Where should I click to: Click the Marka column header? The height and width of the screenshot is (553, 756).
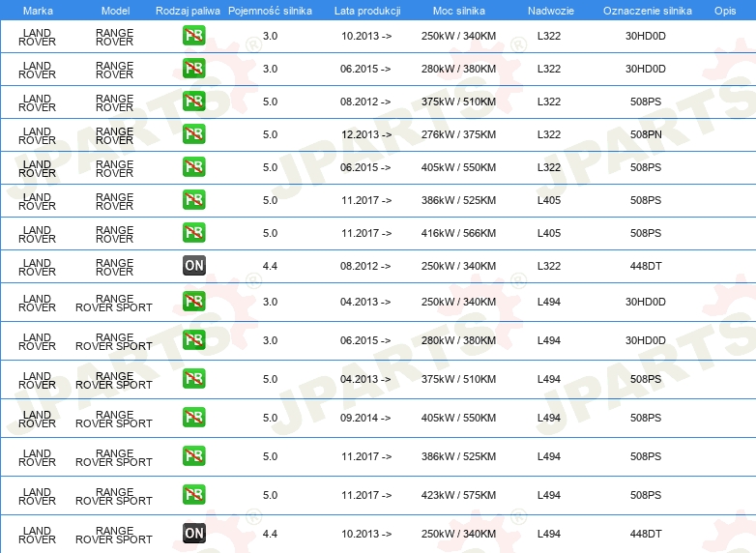click(38, 11)
